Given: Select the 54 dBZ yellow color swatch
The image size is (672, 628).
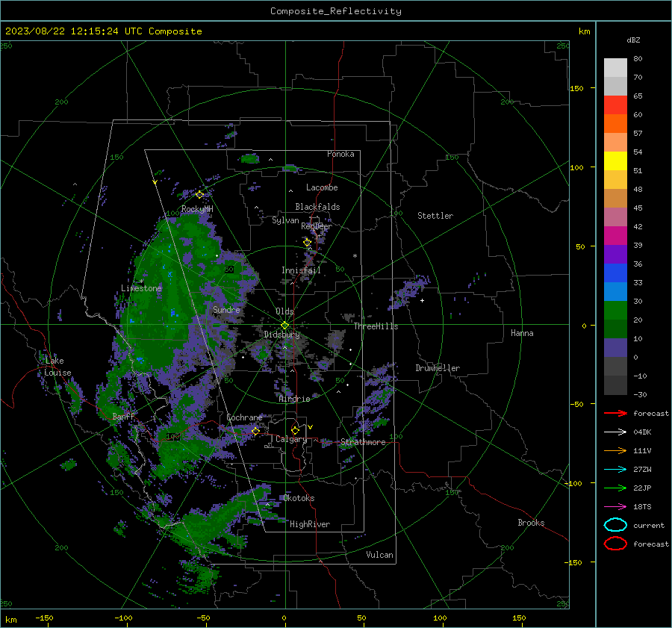Looking at the screenshot, I should [615, 161].
